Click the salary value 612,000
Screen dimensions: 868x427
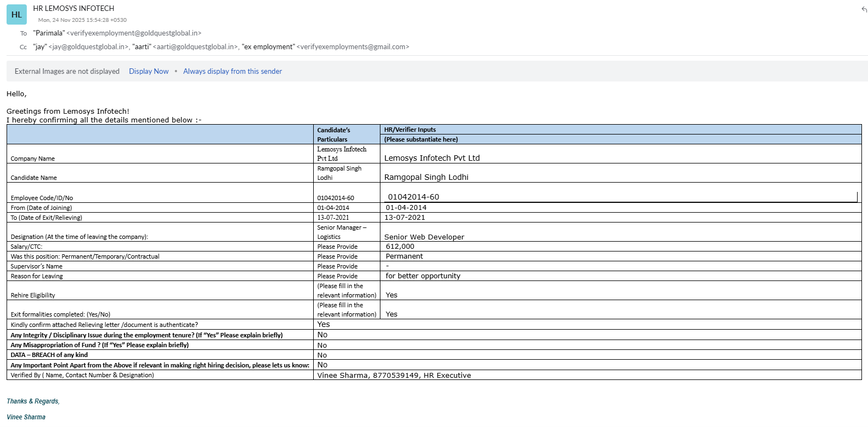click(400, 247)
